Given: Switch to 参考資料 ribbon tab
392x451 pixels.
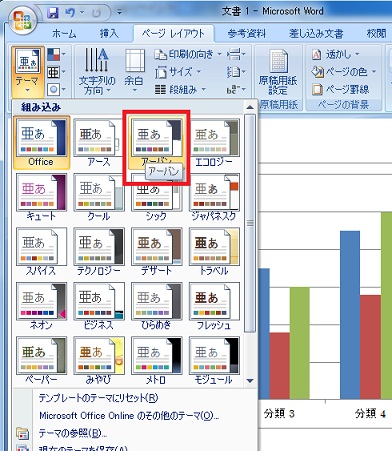Looking at the screenshot, I should pyautogui.click(x=247, y=34).
